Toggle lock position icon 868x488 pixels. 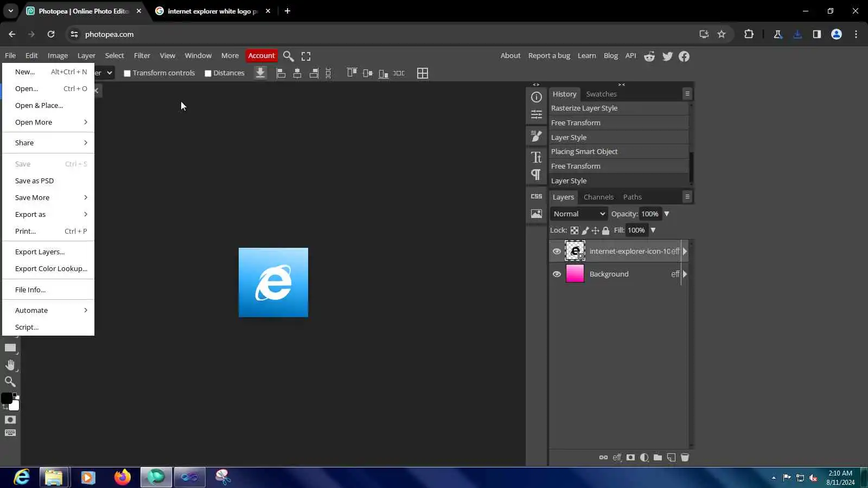pyautogui.click(x=595, y=230)
